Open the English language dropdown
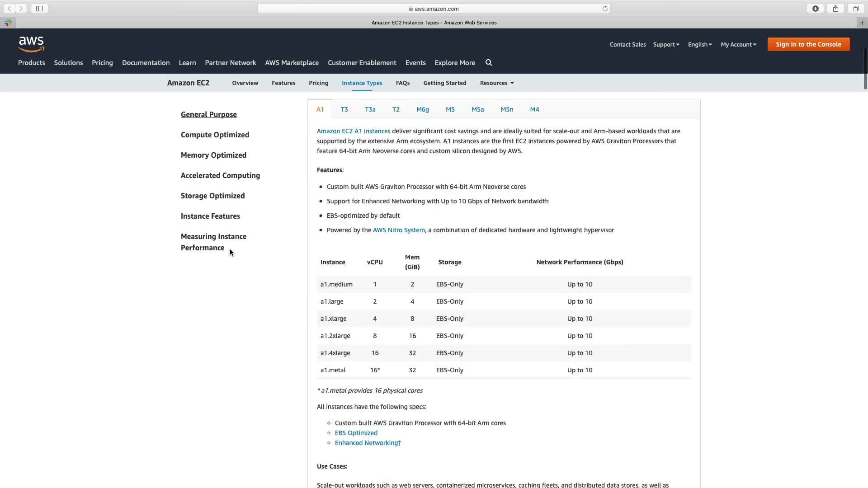868x488 pixels. (700, 44)
